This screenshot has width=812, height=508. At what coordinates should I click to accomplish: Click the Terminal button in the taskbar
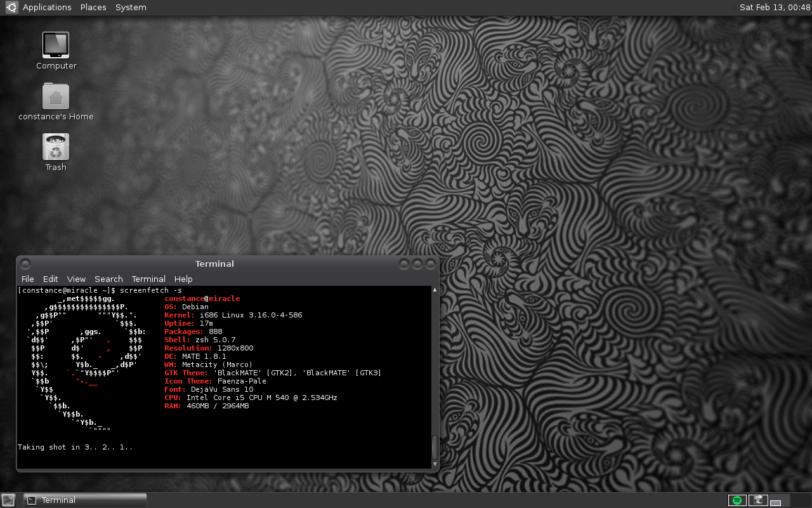[x=85, y=500]
